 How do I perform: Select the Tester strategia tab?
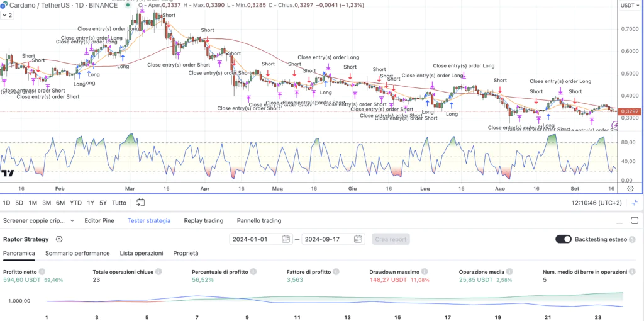tap(149, 221)
